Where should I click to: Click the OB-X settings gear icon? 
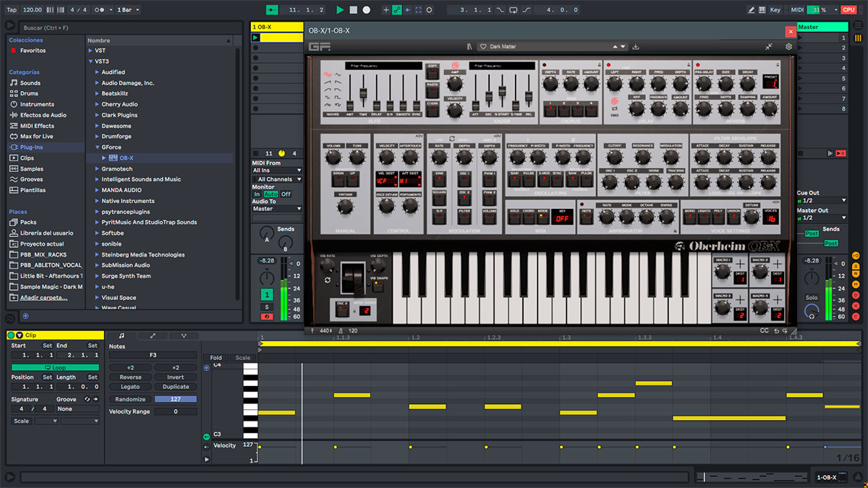pyautogui.click(x=788, y=46)
